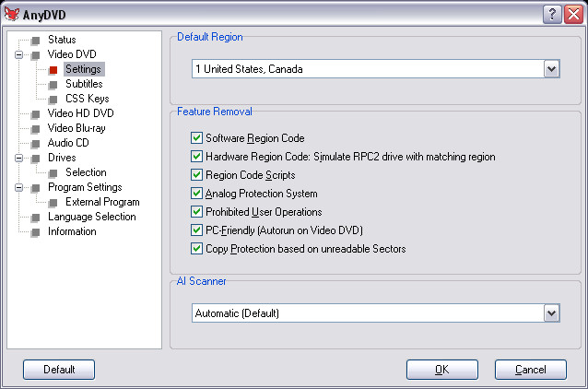Screen dimensions: 588x389
Task: Open the Default Region dropdown
Action: pyautogui.click(x=551, y=69)
